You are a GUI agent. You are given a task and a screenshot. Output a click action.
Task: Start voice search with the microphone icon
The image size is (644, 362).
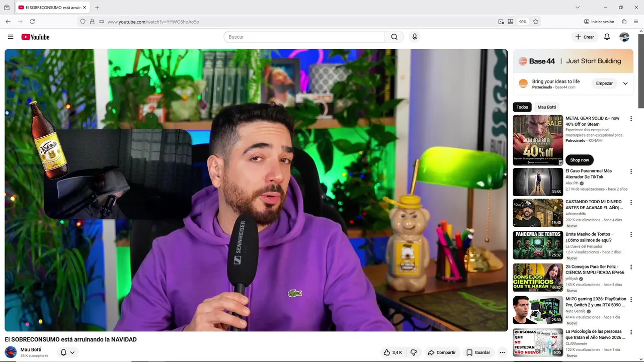[x=415, y=37]
